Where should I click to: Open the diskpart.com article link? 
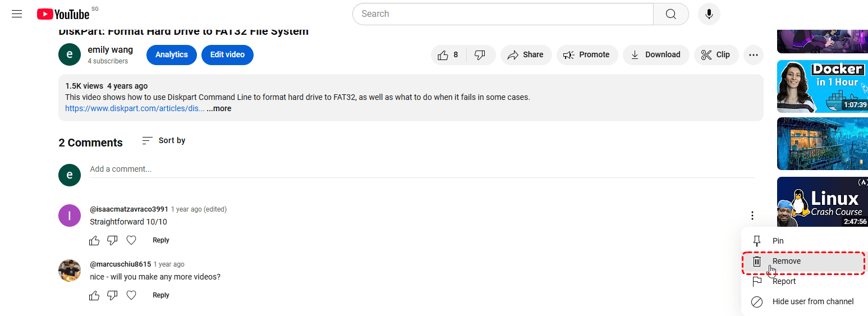coord(135,109)
